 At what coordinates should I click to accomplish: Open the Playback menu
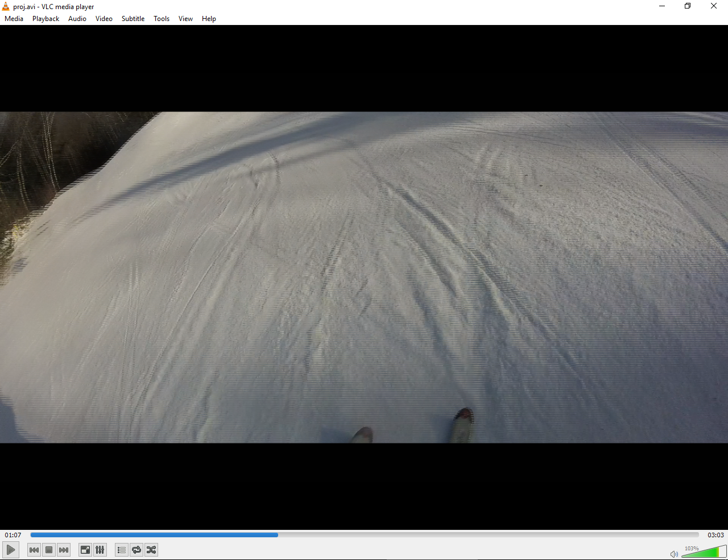(x=46, y=19)
